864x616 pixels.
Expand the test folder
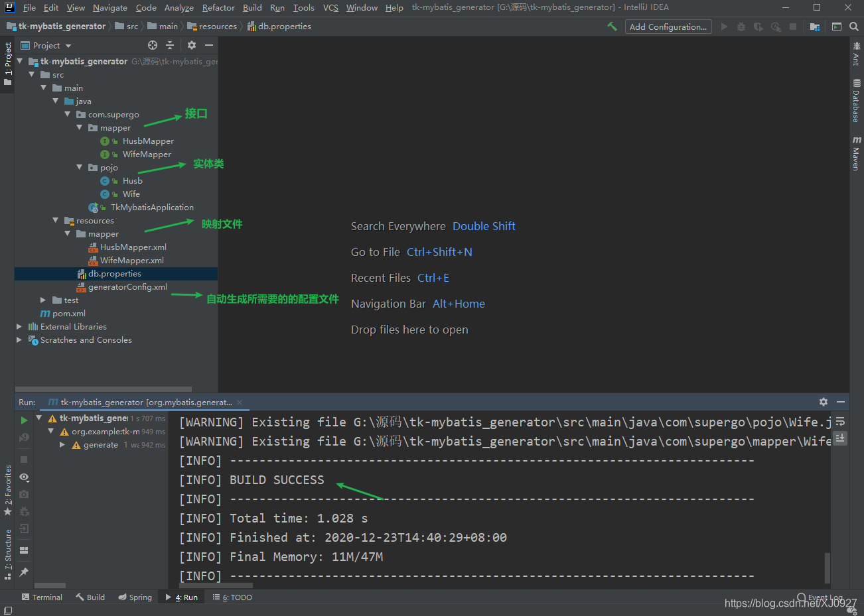tap(43, 300)
